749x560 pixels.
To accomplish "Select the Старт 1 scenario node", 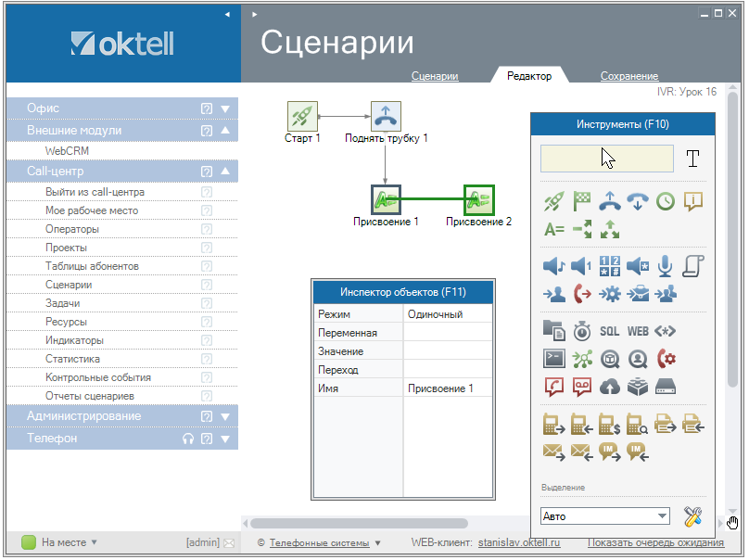I will (302, 117).
